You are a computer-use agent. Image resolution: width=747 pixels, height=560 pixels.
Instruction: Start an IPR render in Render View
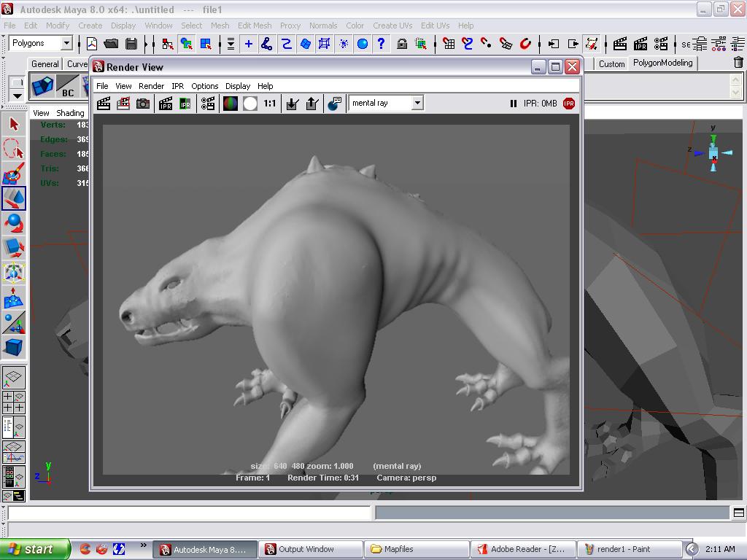(x=165, y=103)
